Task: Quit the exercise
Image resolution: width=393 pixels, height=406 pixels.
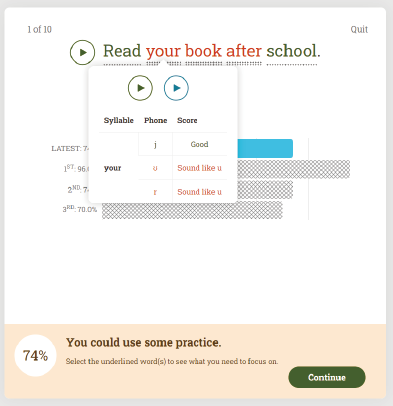Action: pyautogui.click(x=359, y=29)
